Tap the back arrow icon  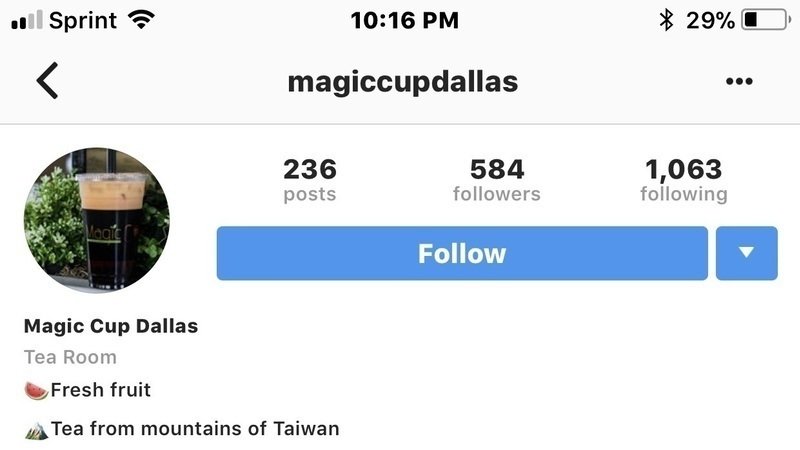pyautogui.click(x=47, y=81)
